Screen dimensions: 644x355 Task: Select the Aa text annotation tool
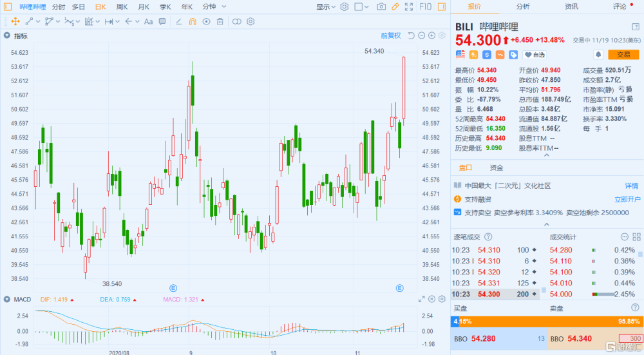[148, 21]
